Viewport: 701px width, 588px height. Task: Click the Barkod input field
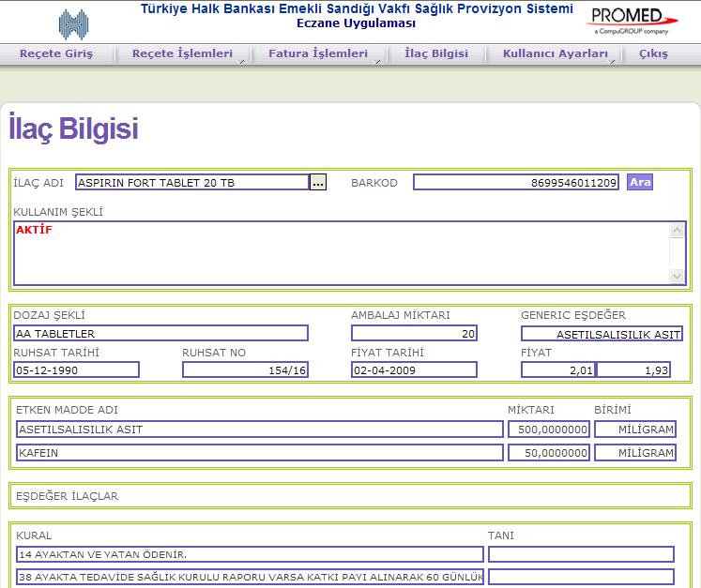pyautogui.click(x=516, y=182)
